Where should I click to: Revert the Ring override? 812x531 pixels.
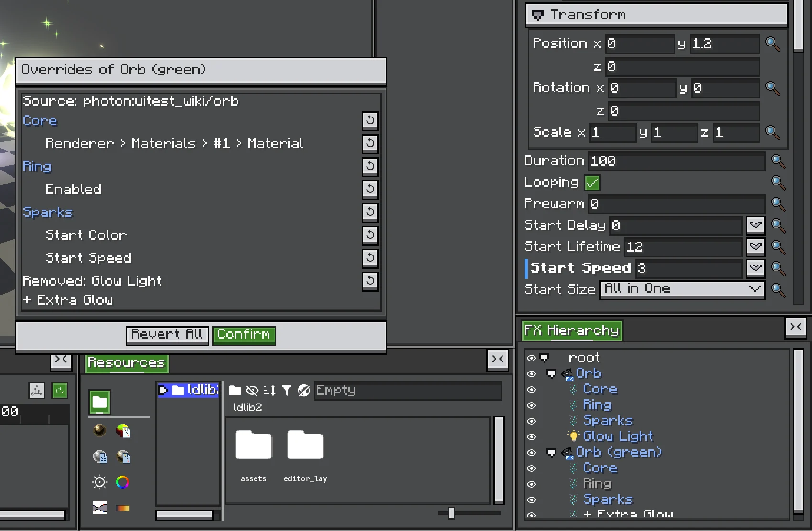coord(370,166)
